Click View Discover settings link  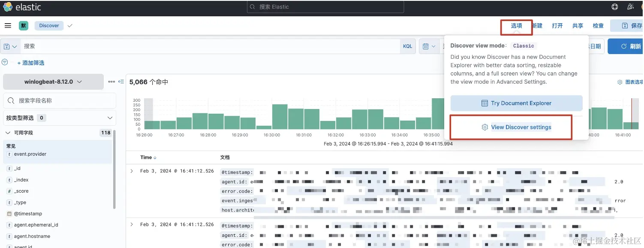coord(516,127)
